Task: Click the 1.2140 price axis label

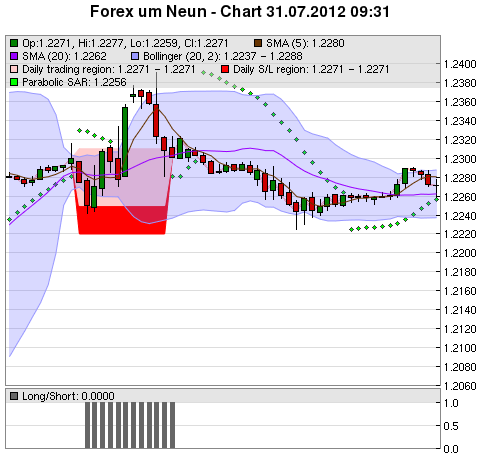Action: (x=460, y=310)
